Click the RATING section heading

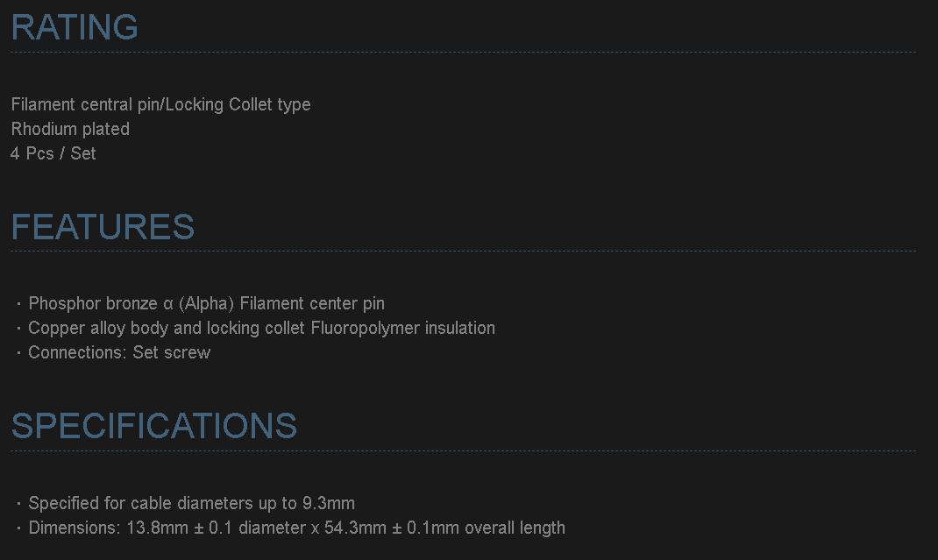coord(75,27)
